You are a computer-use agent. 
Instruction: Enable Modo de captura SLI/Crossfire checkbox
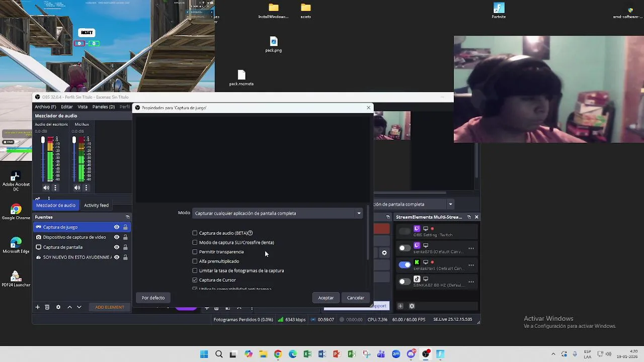(x=195, y=242)
